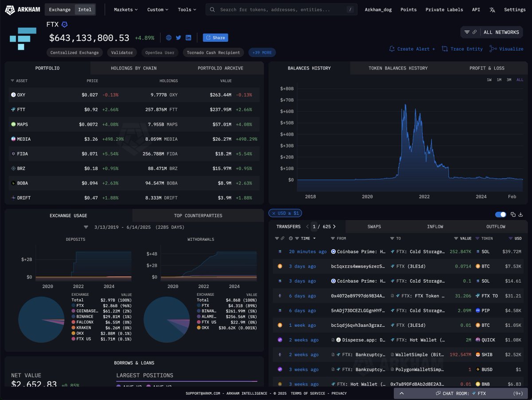Image resolution: width=532 pixels, height=400 pixels.
Task: Switch to Portfolio Archive tab
Action: [220, 68]
